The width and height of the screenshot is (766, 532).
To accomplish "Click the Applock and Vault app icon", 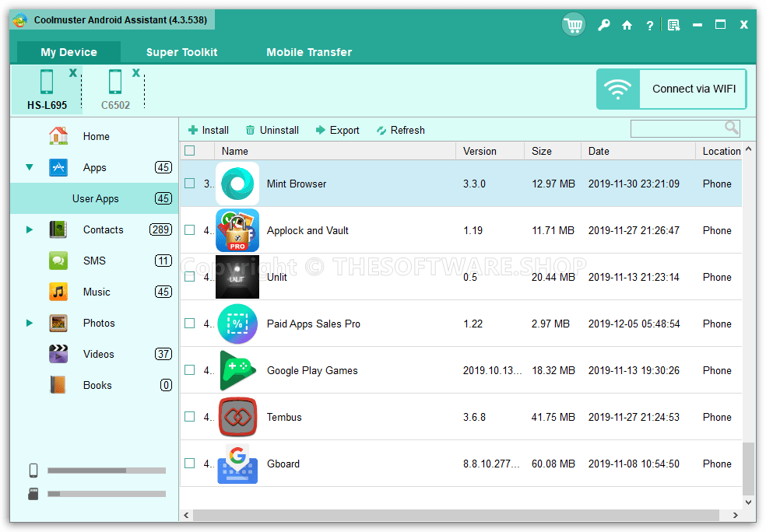I will 237,230.
